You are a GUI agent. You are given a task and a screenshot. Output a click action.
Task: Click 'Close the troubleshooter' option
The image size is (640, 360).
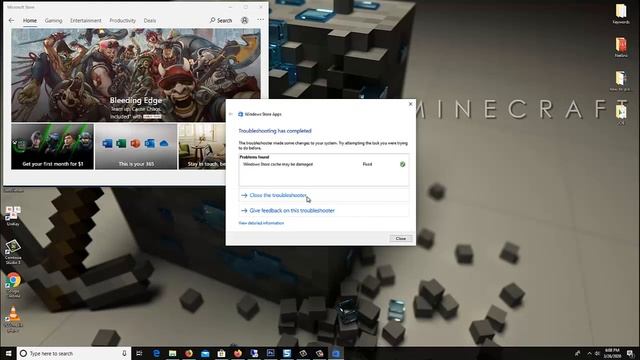click(324, 196)
